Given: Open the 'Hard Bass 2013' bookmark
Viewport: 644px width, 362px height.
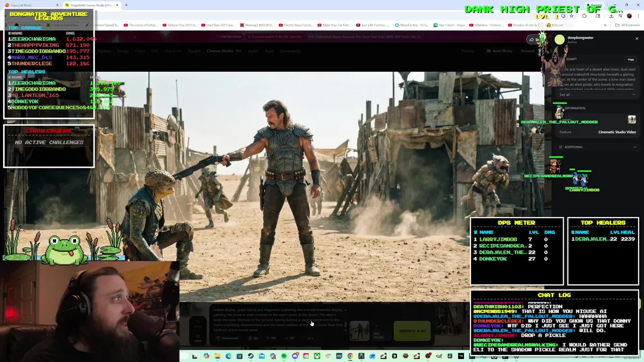Looking at the screenshot, I should (x=218, y=25).
